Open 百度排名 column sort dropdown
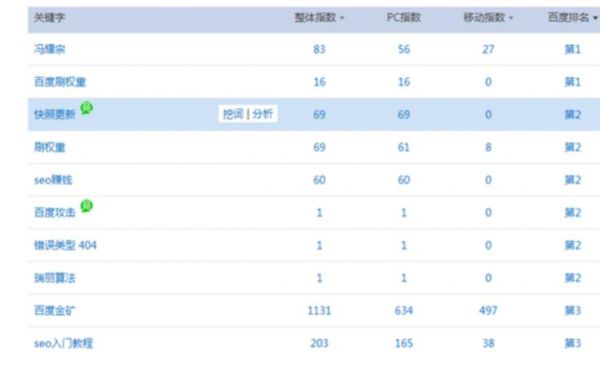 (595, 18)
